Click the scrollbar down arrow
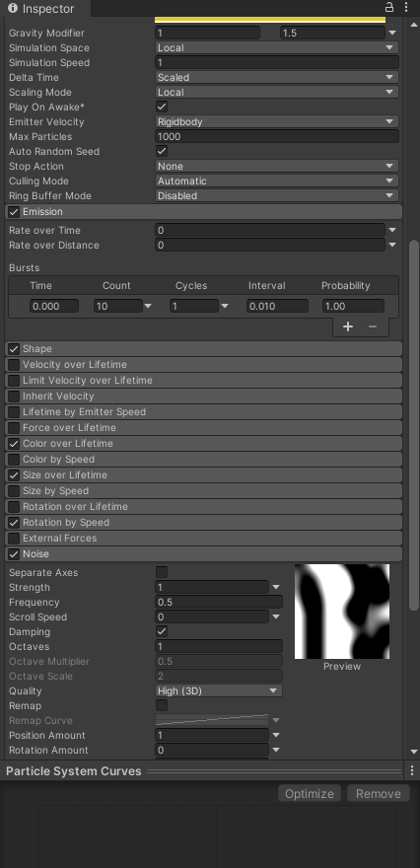420x868 pixels. coord(414,752)
